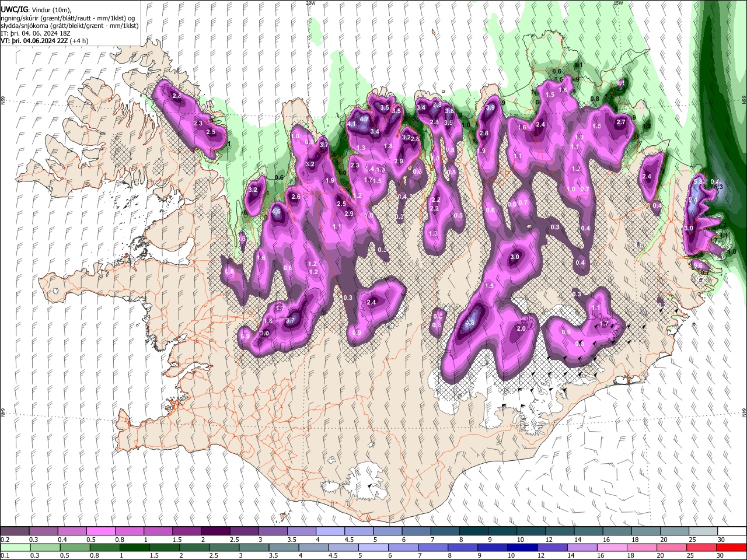Image resolution: width=747 pixels, height=560 pixels.
Task: Pick upper scale swatch between 1 and 1.5
Action: point(158,531)
